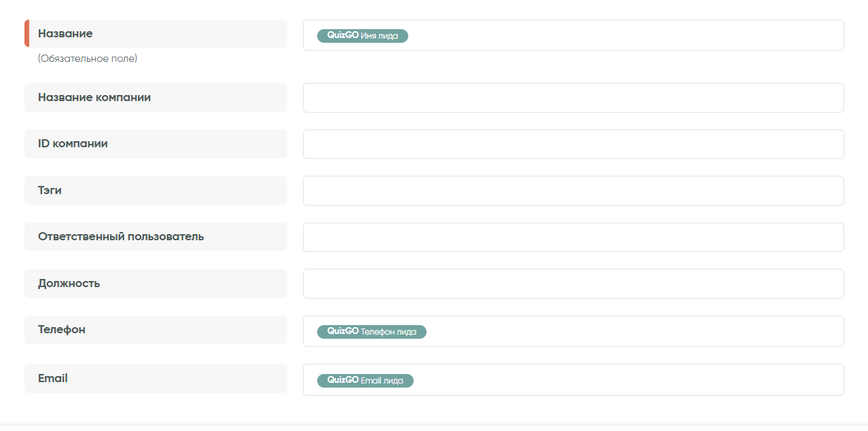Click empty area of Телефон input field

(632, 331)
